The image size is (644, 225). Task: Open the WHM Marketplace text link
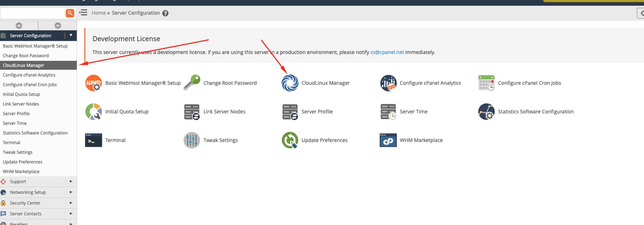point(421,140)
